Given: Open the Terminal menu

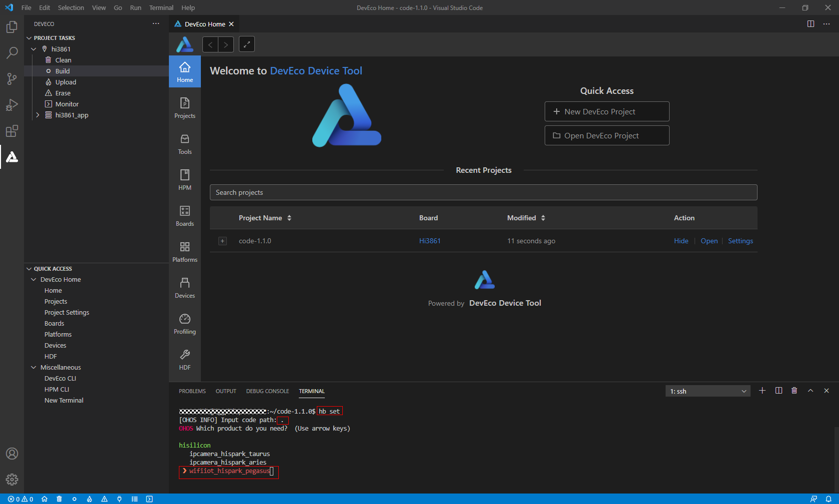Looking at the screenshot, I should (x=161, y=7).
